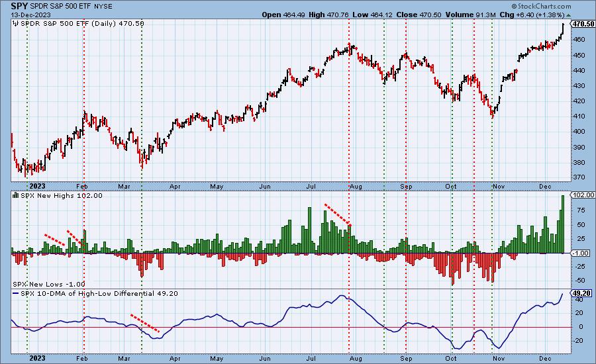Click the green up-arrow after the Chg value
The height and width of the screenshot is (364, 596).
(x=568, y=15)
